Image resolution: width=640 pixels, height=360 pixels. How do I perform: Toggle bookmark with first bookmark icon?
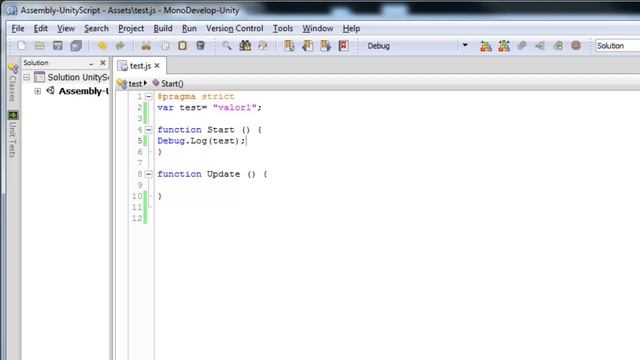point(289,46)
